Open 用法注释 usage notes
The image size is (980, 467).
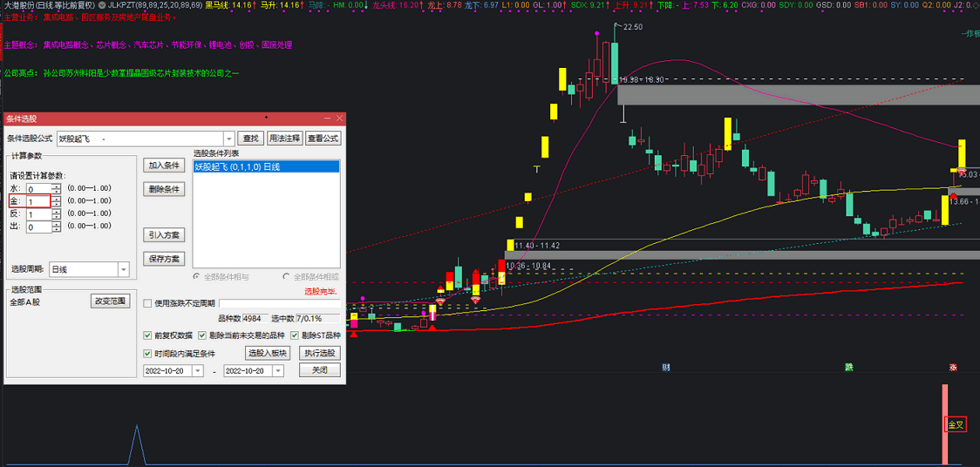pos(283,139)
